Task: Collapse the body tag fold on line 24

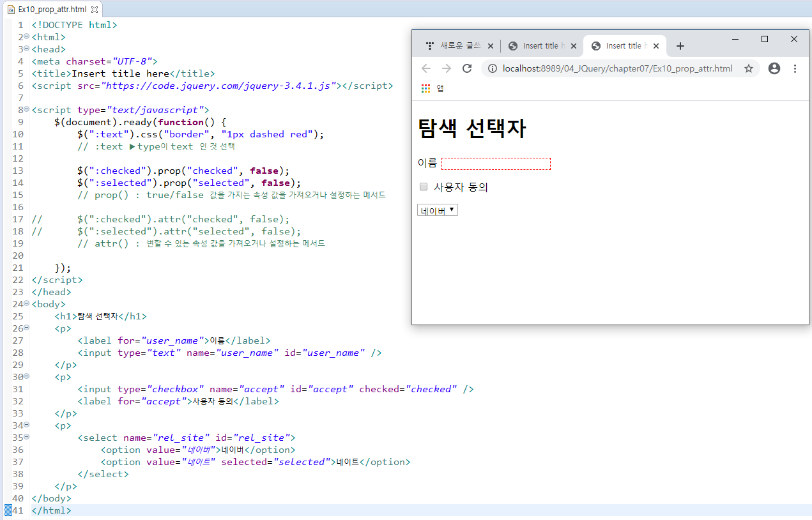Action: [26, 303]
